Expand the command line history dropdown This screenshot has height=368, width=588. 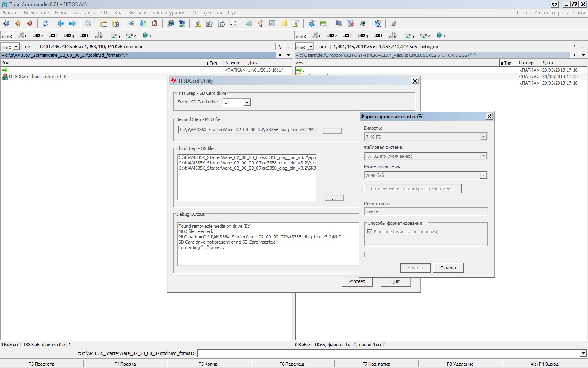[x=584, y=353]
